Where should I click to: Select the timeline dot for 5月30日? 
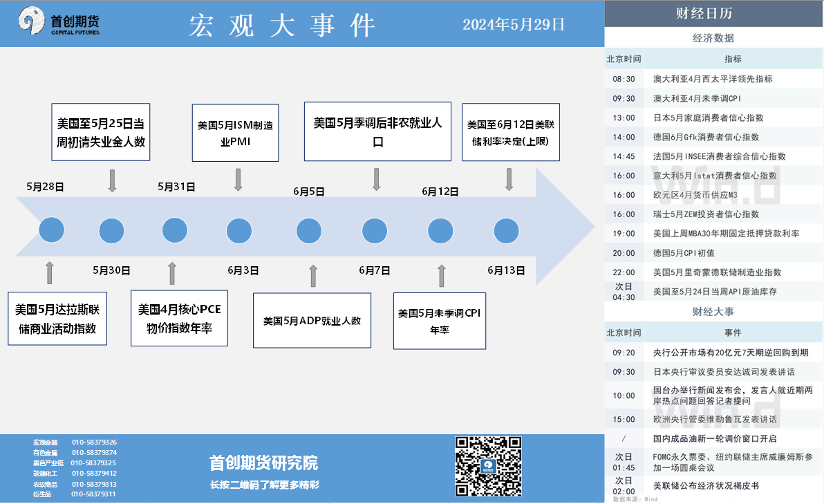pyautogui.click(x=111, y=231)
